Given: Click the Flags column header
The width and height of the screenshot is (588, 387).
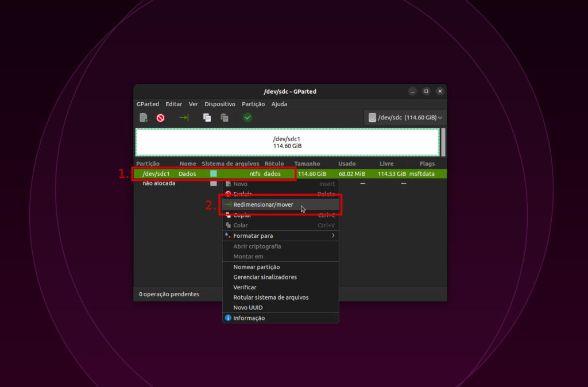Looking at the screenshot, I should pyautogui.click(x=427, y=164).
